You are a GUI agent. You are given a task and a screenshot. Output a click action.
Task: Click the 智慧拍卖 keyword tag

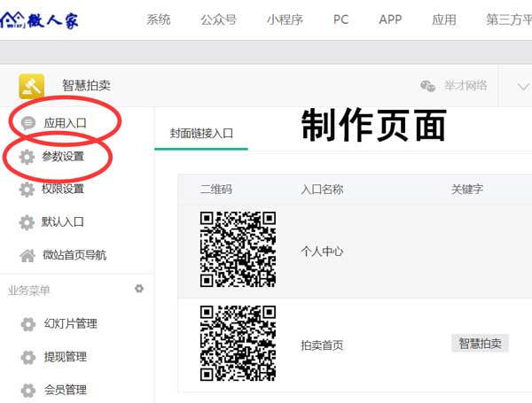pos(480,344)
